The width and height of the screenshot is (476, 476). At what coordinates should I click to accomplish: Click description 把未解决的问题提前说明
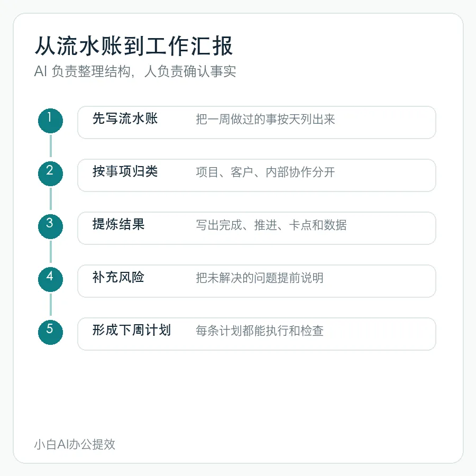pos(260,278)
